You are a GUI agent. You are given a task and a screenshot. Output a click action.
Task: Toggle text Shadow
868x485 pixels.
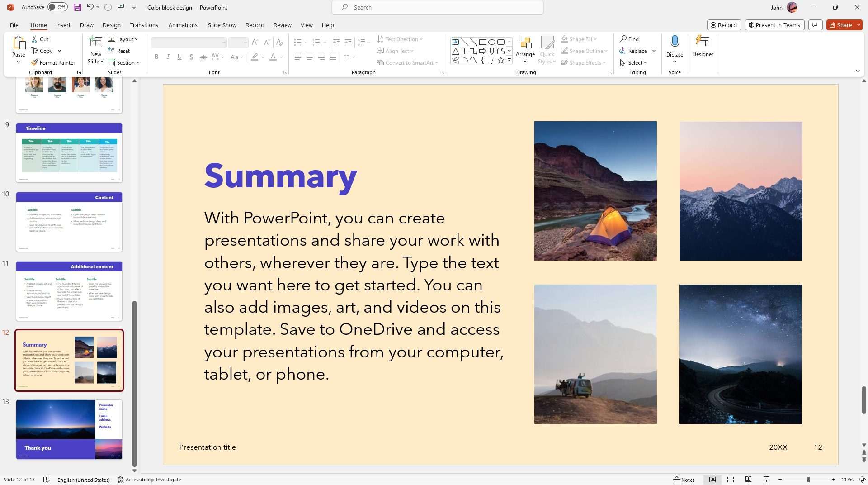pos(191,57)
